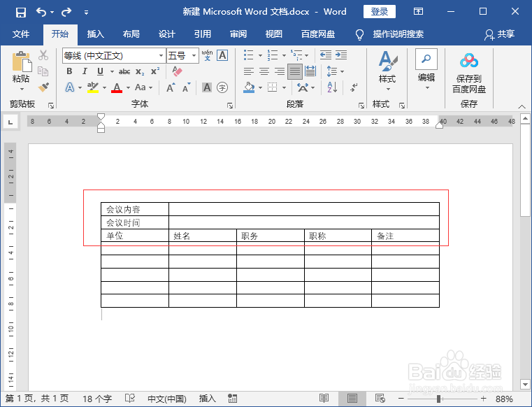Image resolution: width=532 pixels, height=407 pixels.
Task: Toggle justified paragraph alignment
Action: (295, 71)
